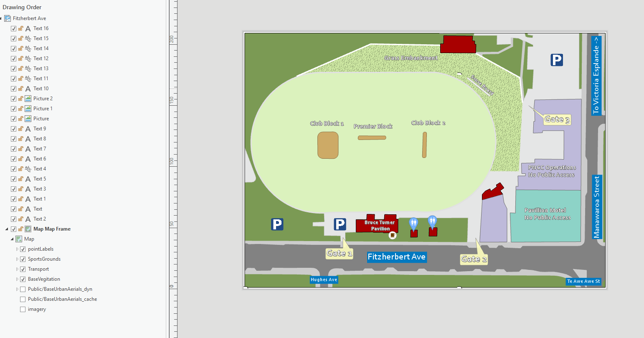The image size is (644, 338).
Task: Click the map frame icon beside Map Map Frame
Action: coord(28,229)
